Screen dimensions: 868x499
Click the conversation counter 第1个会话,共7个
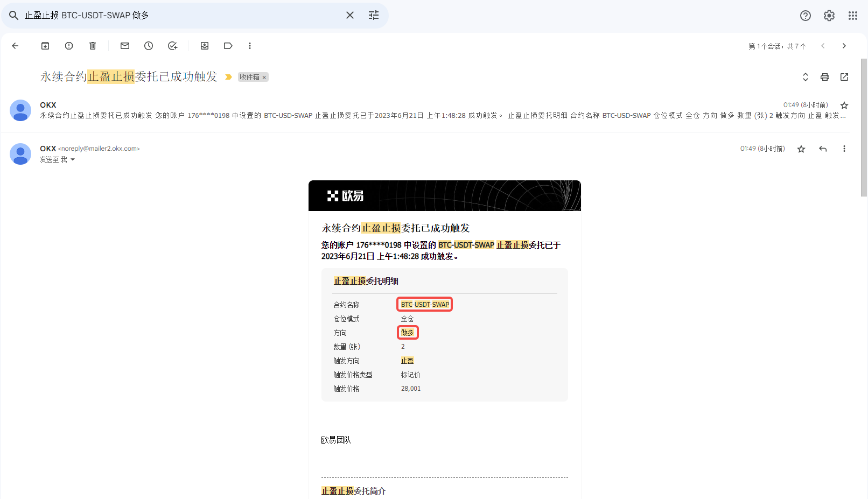(778, 46)
